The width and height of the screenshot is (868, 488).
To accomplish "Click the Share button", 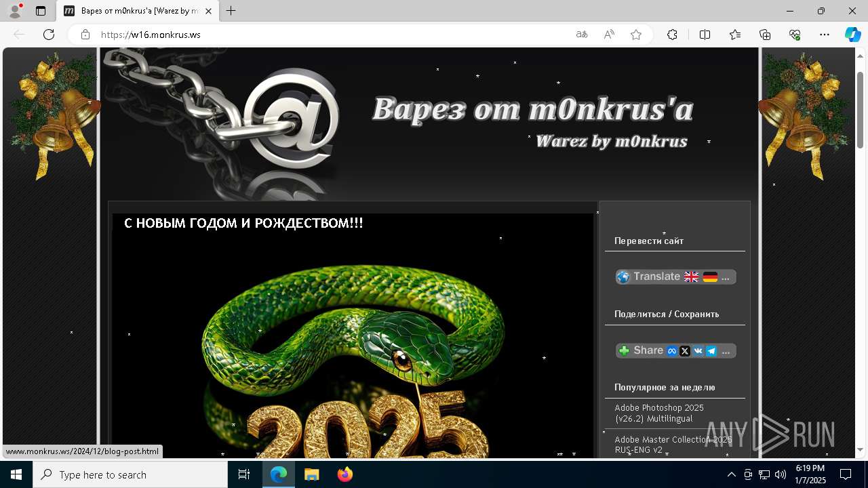I will [x=675, y=350].
